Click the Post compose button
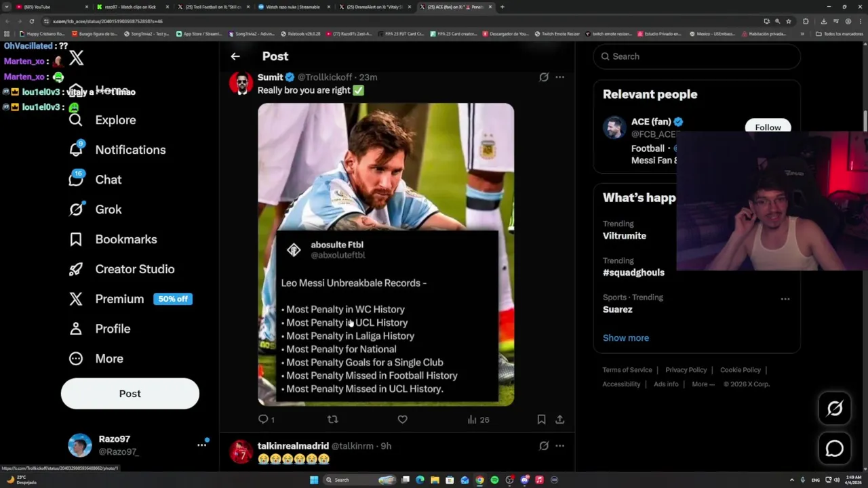 130,394
